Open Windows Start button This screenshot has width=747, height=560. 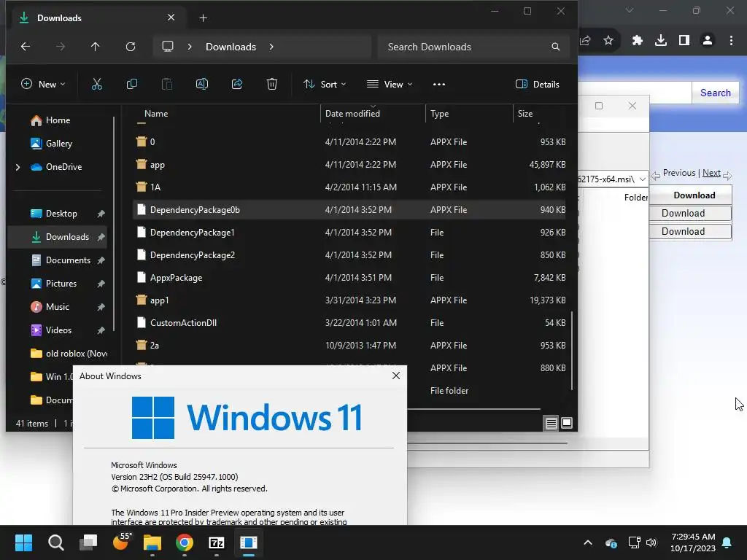(x=23, y=542)
